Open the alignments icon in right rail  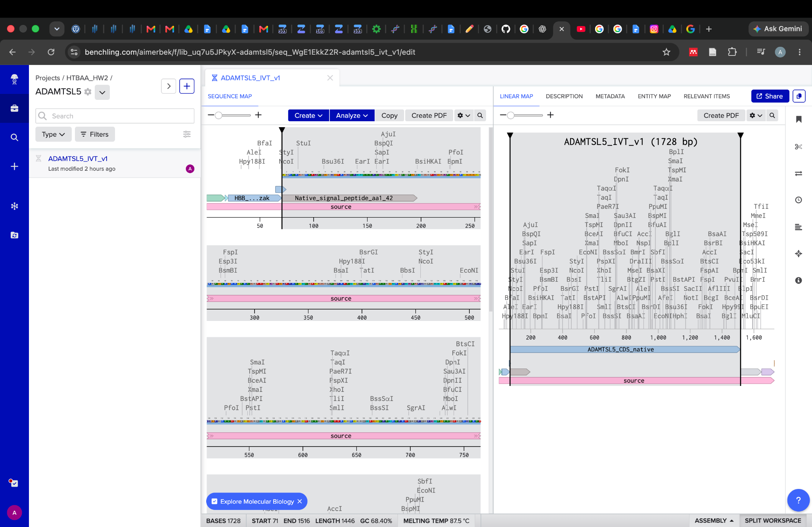click(799, 227)
